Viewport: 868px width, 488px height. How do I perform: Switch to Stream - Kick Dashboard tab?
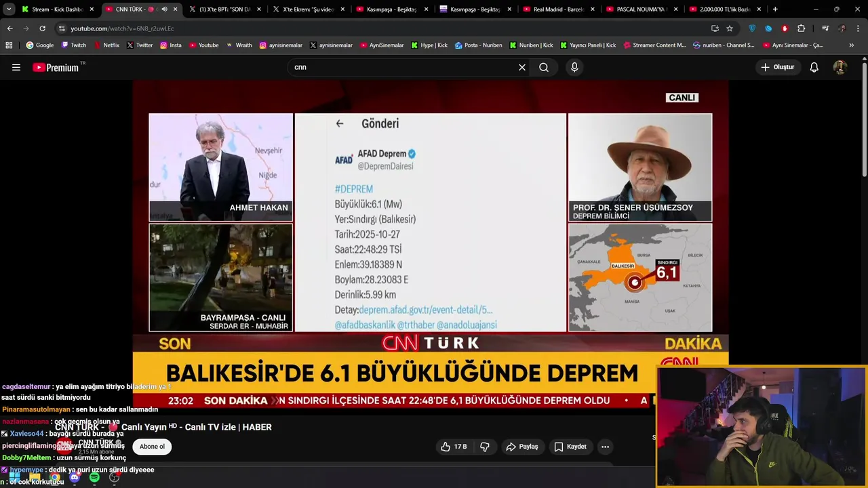(57, 9)
